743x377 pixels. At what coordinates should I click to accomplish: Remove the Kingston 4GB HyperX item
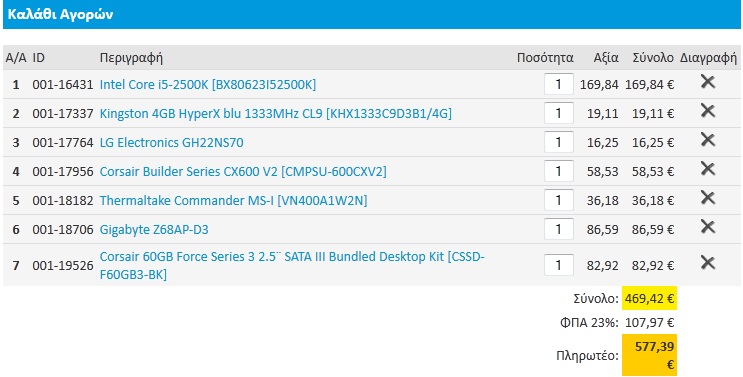click(x=707, y=111)
